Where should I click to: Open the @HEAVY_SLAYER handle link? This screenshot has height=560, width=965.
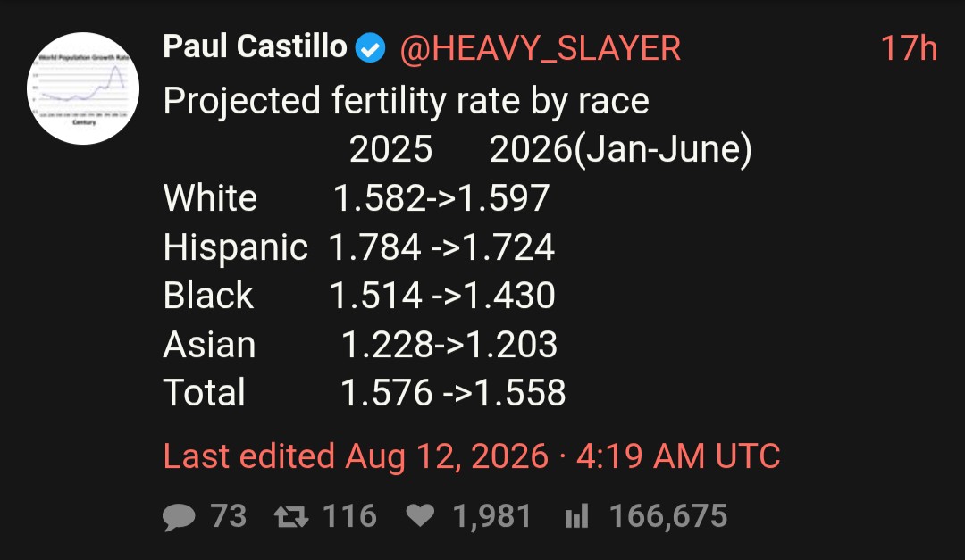(540, 48)
